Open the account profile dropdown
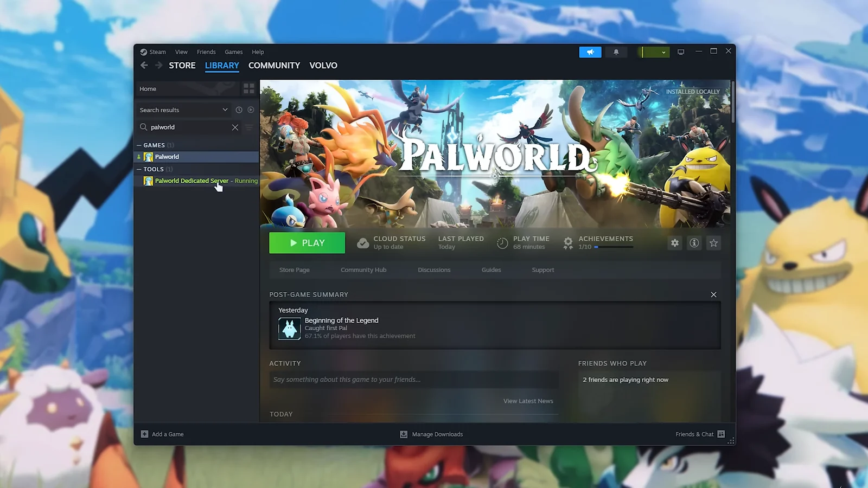This screenshot has width=868, height=488. tap(653, 52)
